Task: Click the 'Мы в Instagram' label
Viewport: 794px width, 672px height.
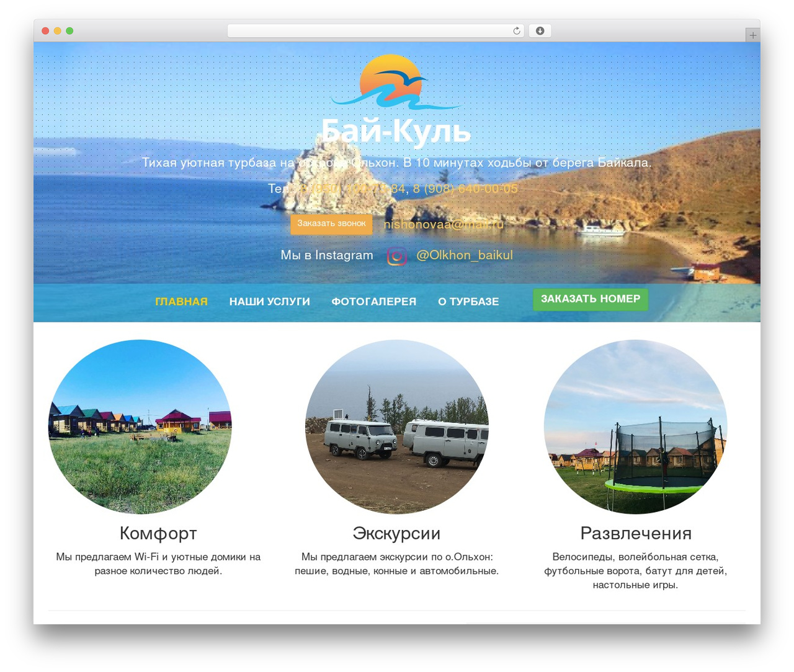Action: [x=327, y=255]
